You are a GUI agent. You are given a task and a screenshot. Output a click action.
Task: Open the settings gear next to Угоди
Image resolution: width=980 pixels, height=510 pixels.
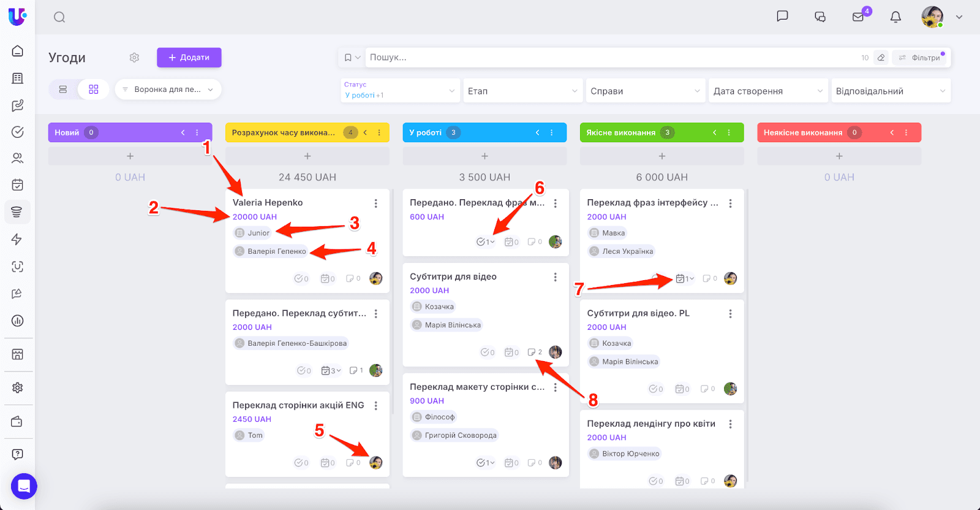click(x=134, y=58)
